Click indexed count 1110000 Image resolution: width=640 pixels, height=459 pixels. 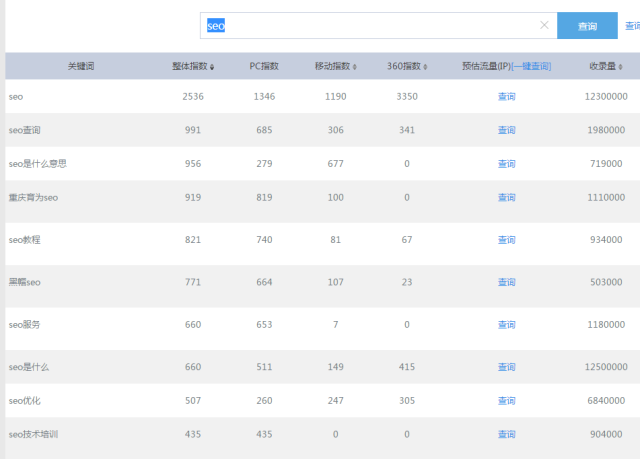606,197
